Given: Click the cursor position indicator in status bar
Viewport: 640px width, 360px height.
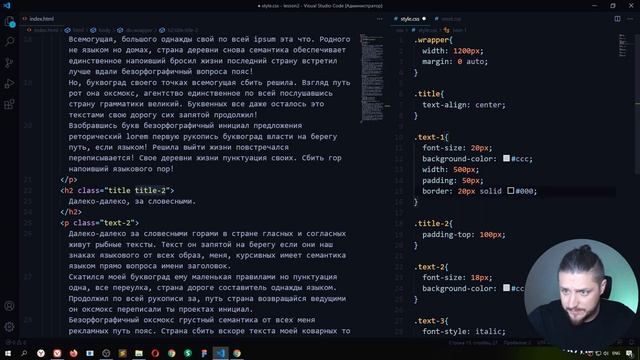Looking at the screenshot, I should (x=473, y=343).
